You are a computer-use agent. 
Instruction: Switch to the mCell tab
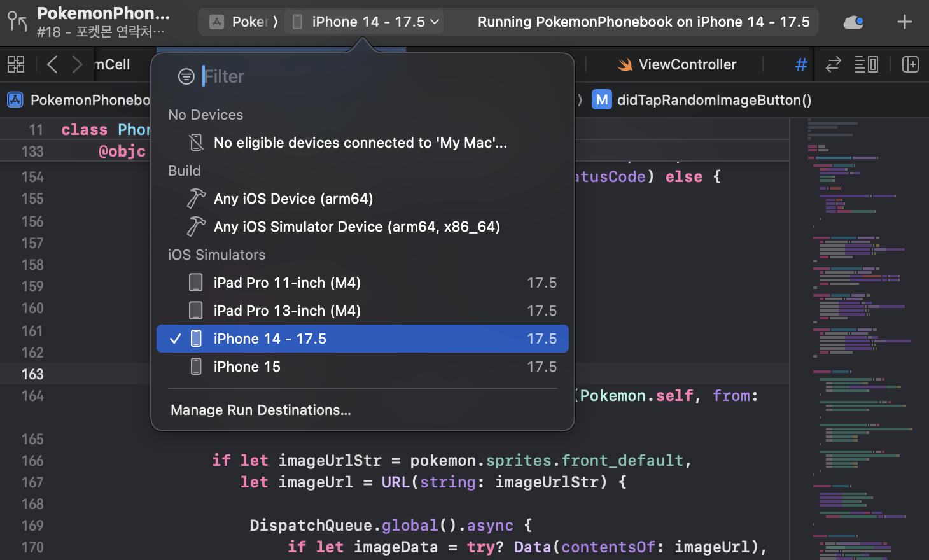113,64
